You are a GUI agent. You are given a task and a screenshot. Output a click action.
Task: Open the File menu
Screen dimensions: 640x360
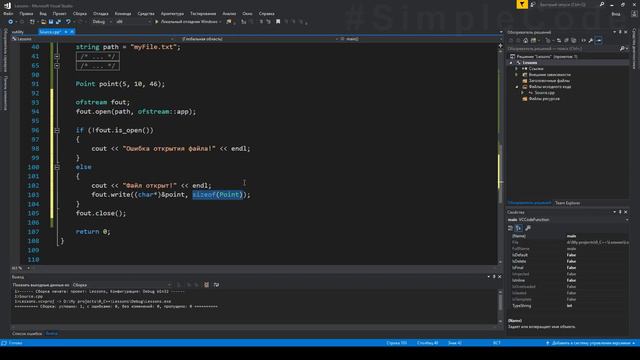(8, 13)
